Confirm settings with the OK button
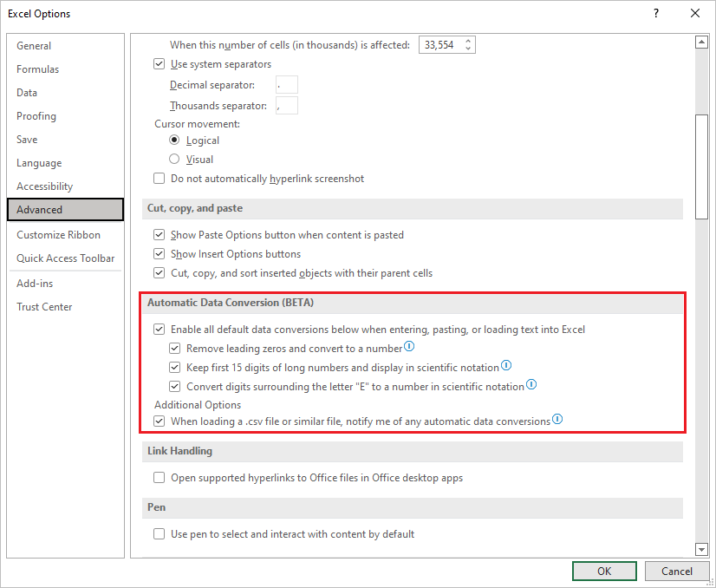The height and width of the screenshot is (588, 716). (x=604, y=571)
